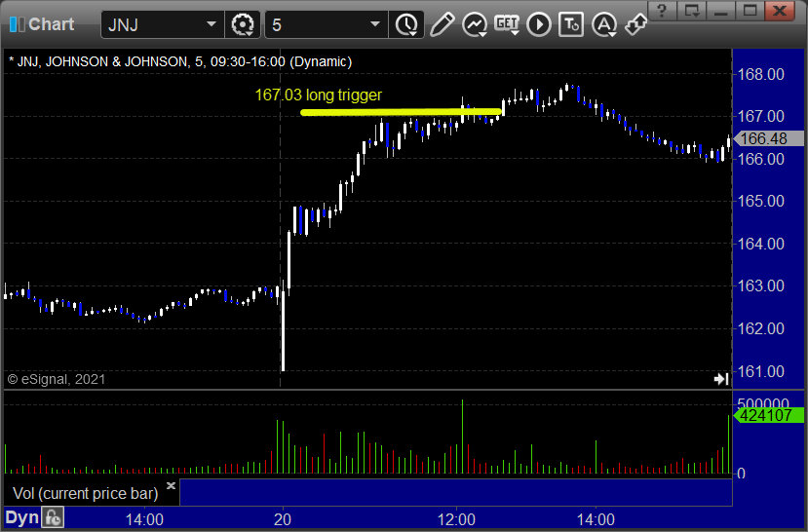Close the Vol study panel with x

[172, 485]
